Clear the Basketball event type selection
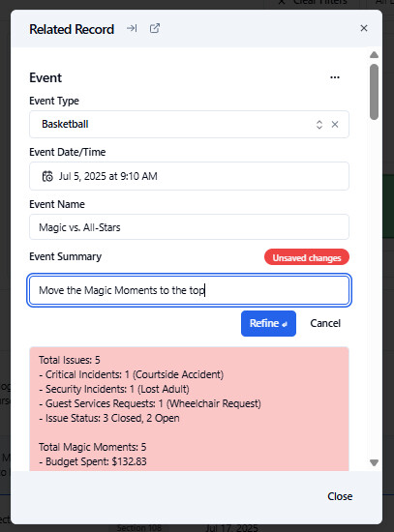The image size is (394, 532). pyautogui.click(x=335, y=125)
